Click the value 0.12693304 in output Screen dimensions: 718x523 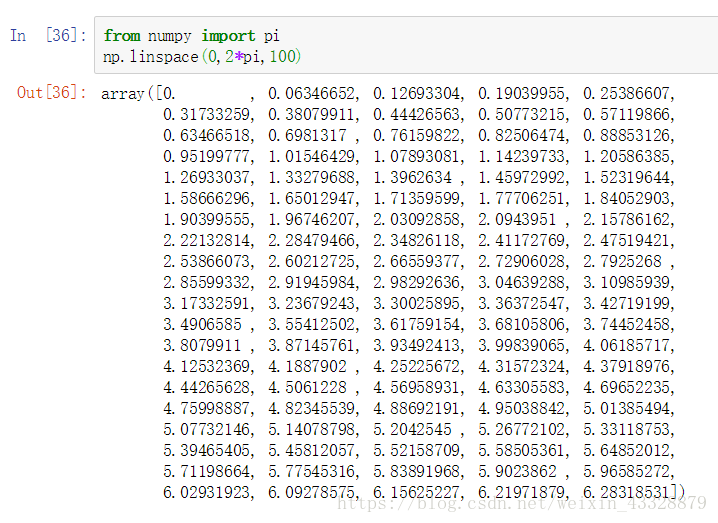416,93
